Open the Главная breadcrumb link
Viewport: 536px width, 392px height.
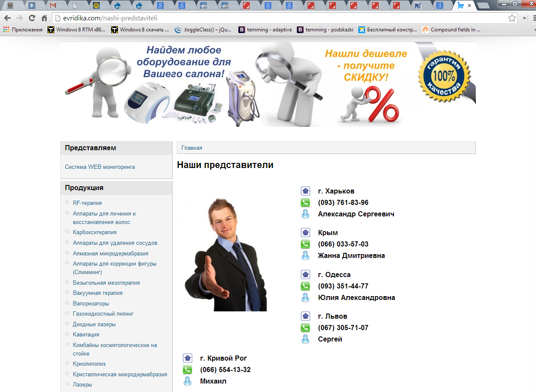click(192, 148)
